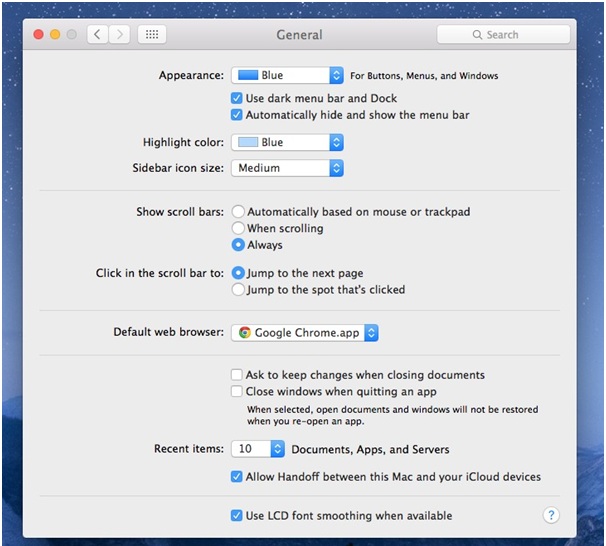Screen dimensions: 606x546
Task: Open the Highlight color dropdown
Action: pyautogui.click(x=287, y=143)
